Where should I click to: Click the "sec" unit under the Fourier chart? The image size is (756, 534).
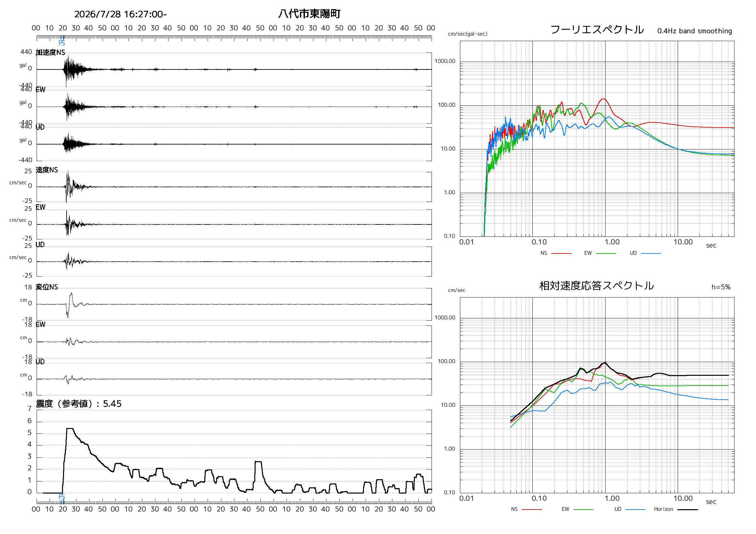click(x=711, y=245)
